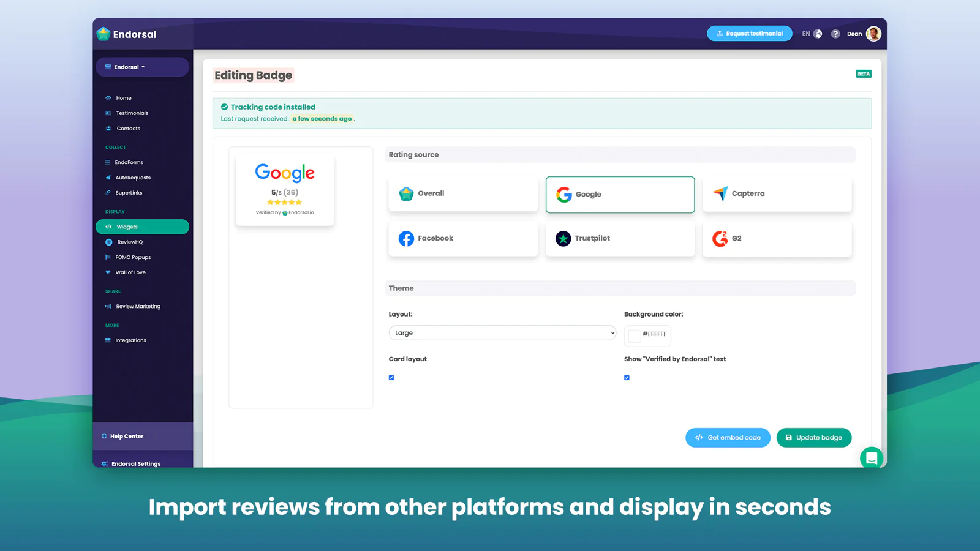
Task: Click the Widgets code icon
Action: pos(108,227)
